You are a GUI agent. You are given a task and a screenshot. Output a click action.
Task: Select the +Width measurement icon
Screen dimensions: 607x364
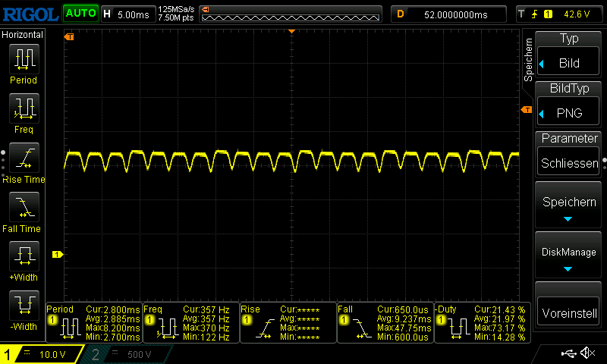pos(24,256)
